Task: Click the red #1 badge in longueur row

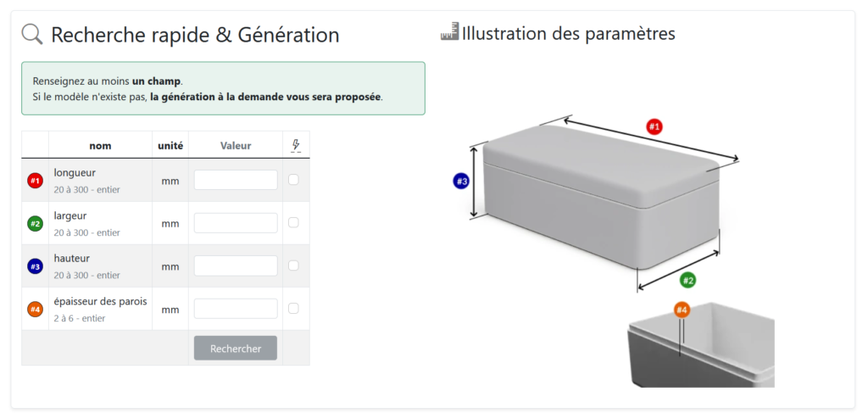Action: pyautogui.click(x=35, y=181)
